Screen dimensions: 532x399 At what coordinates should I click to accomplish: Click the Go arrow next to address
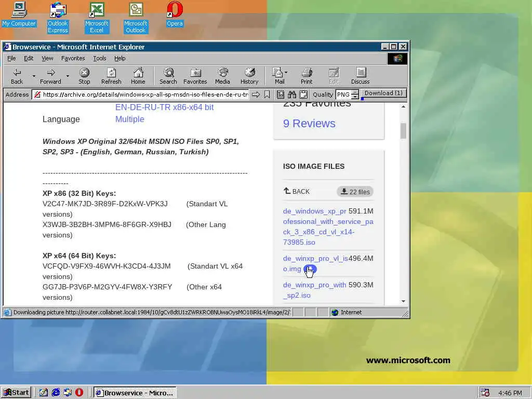click(x=256, y=95)
